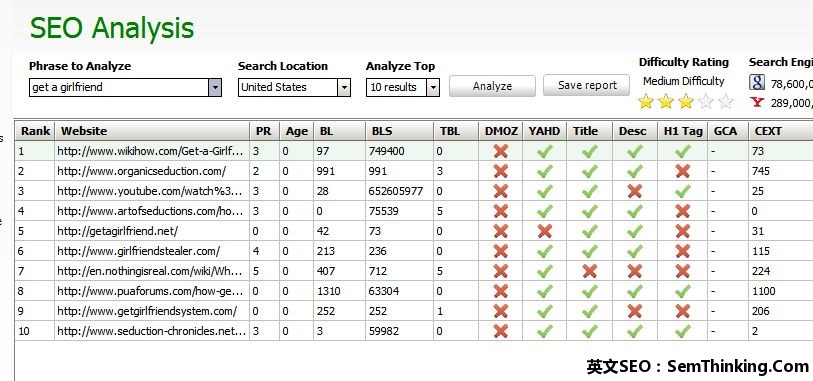This screenshot has width=813, height=381.
Task: Sort table by the PR column header
Action: [x=264, y=131]
